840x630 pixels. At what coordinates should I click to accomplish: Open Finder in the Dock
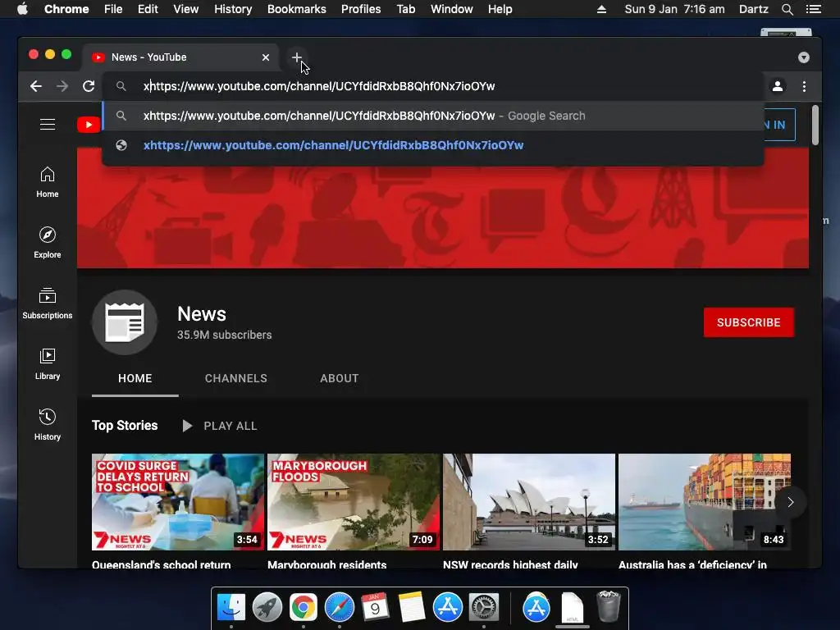[231, 608]
